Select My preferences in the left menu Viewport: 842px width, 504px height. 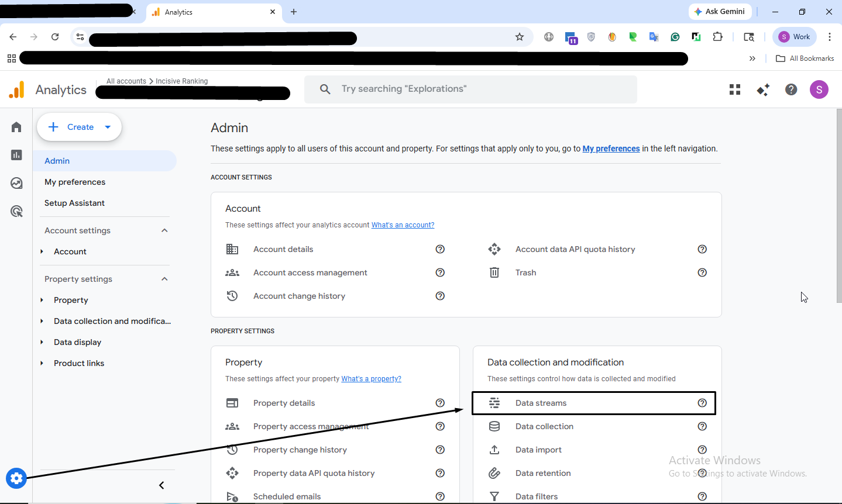75,182
